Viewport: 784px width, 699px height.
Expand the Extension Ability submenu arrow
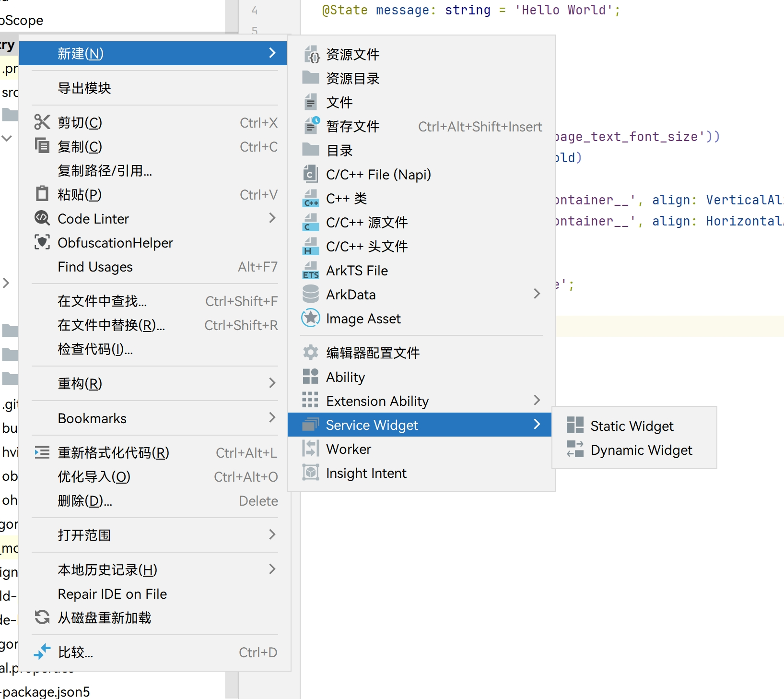537,400
